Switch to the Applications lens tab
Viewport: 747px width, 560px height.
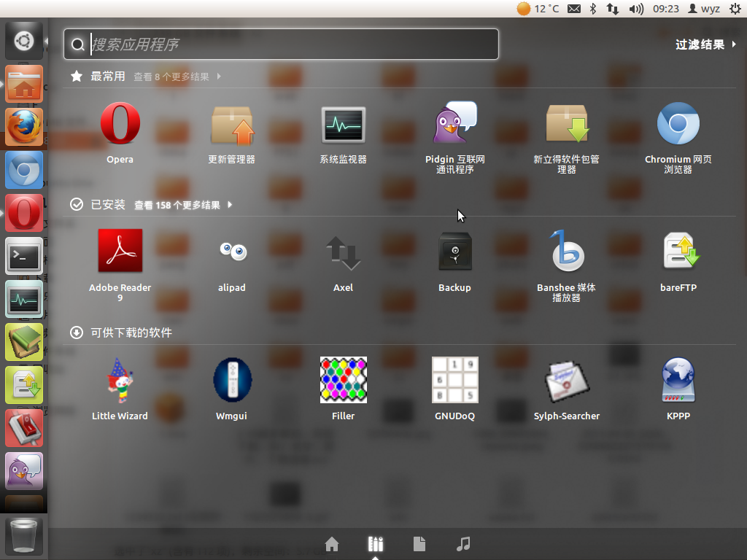pyautogui.click(x=376, y=544)
